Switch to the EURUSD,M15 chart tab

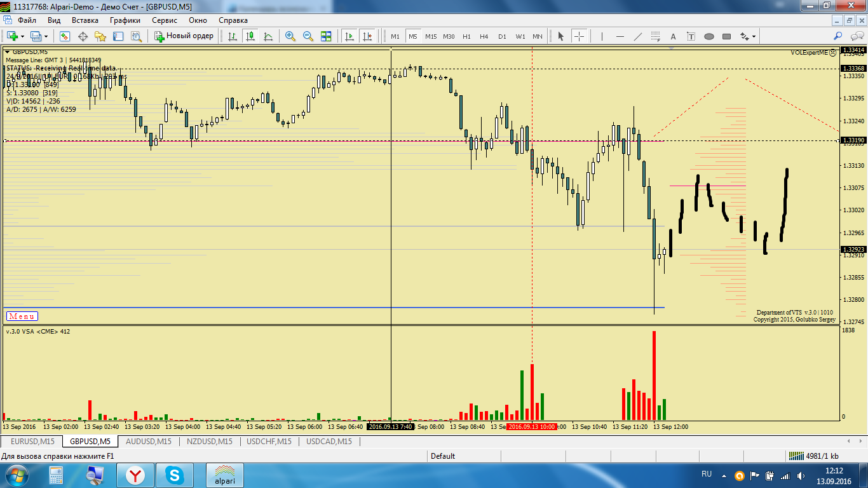coord(32,441)
